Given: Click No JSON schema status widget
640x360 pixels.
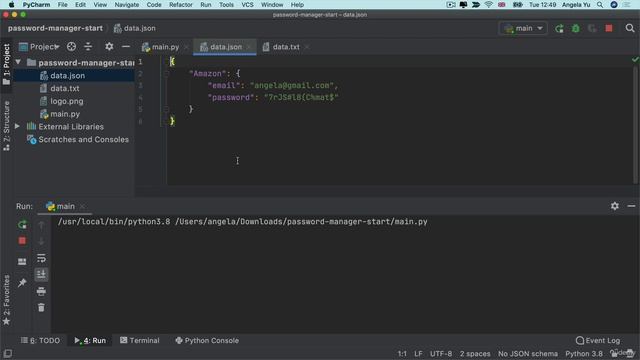Looking at the screenshot, I should click(528, 353).
